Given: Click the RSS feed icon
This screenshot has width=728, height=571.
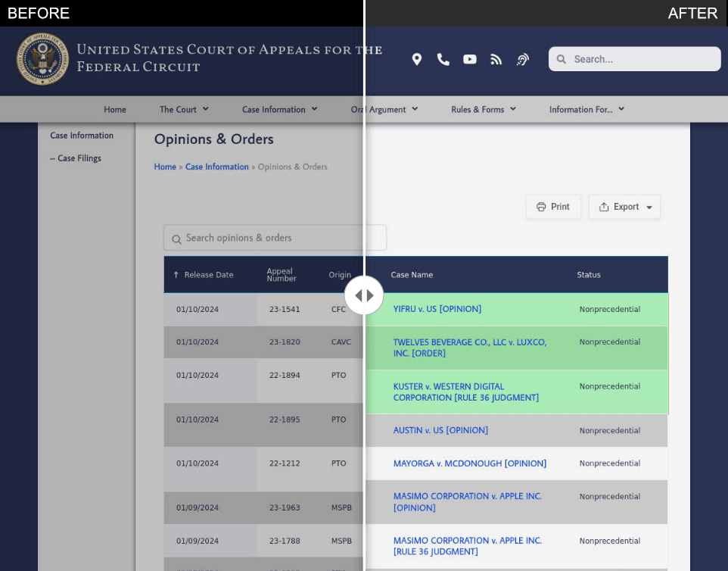Looking at the screenshot, I should 496,59.
